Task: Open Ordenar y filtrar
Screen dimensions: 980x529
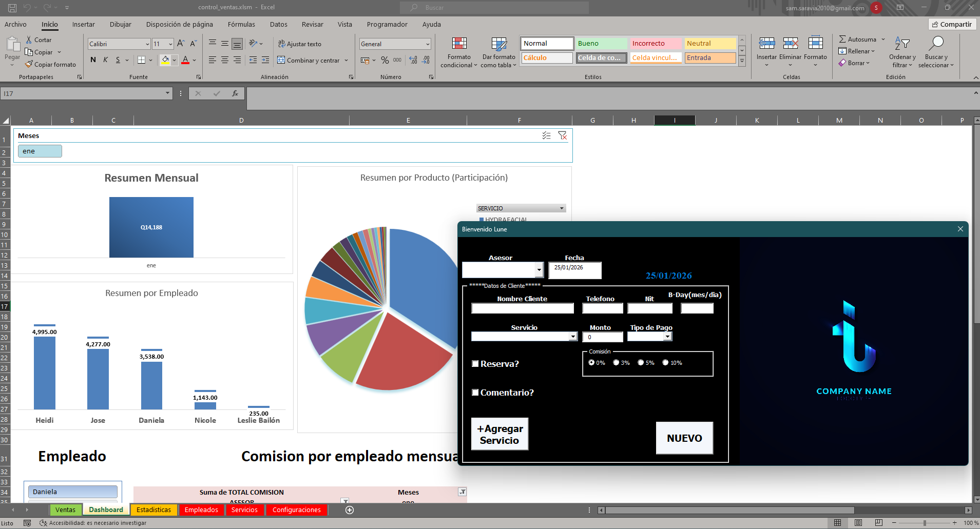Action: pos(902,52)
